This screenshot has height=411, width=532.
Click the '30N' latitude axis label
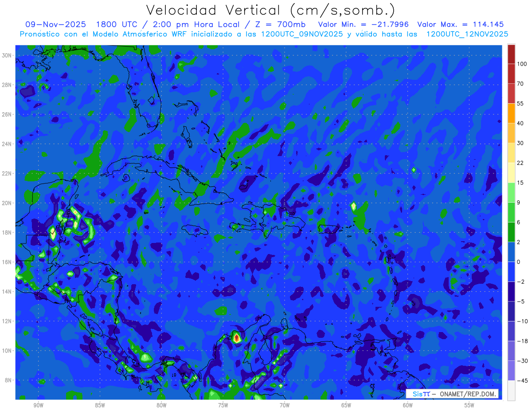pyautogui.click(x=8, y=55)
